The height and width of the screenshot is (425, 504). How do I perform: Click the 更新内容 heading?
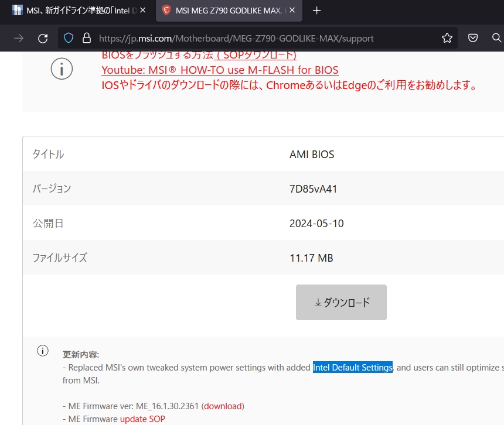click(x=81, y=354)
